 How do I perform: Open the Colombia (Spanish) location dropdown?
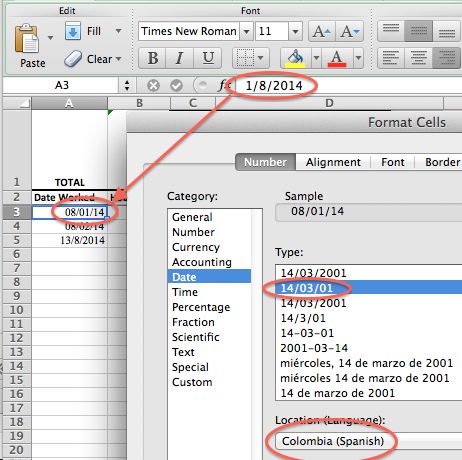point(369,441)
